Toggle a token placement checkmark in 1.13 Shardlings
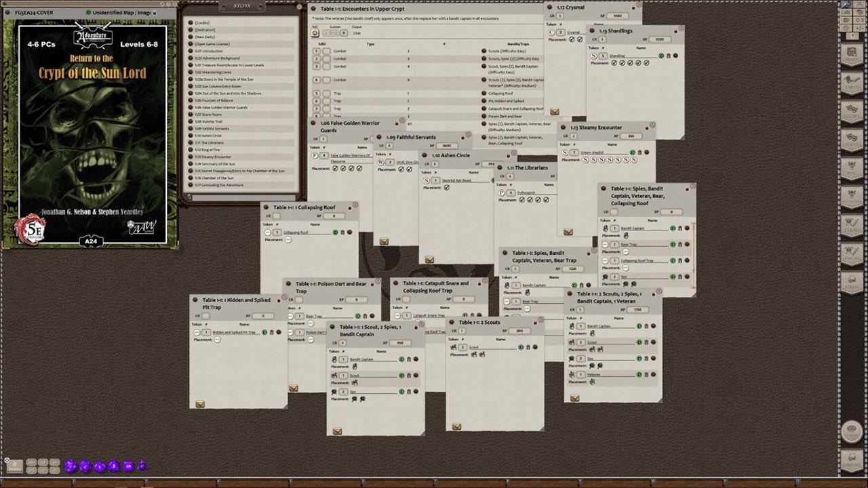The height and width of the screenshot is (488, 868). point(614,63)
